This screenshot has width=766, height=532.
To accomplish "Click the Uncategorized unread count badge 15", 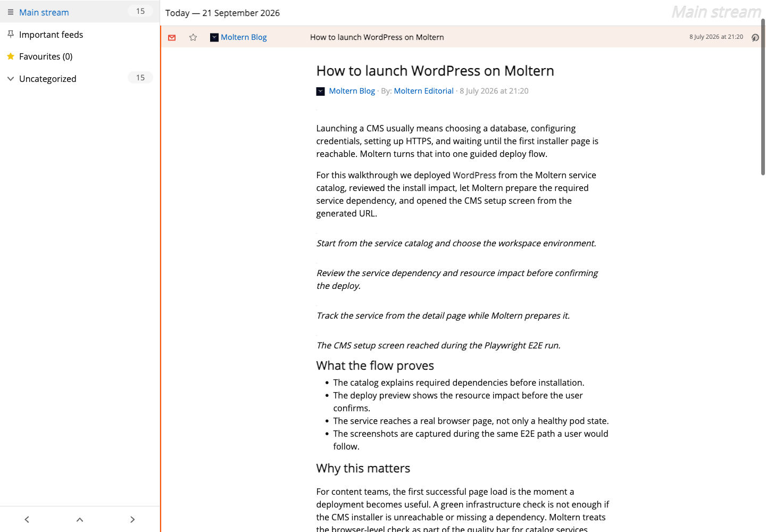I will pos(140,78).
